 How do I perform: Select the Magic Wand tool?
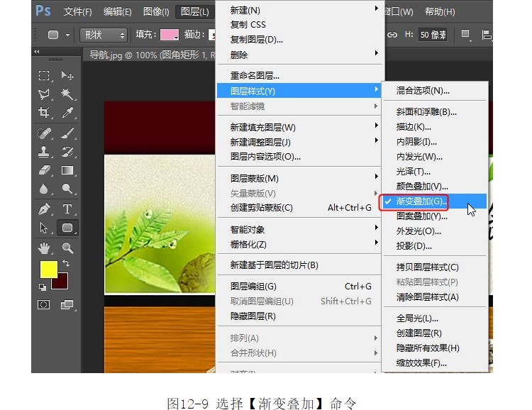(67, 94)
